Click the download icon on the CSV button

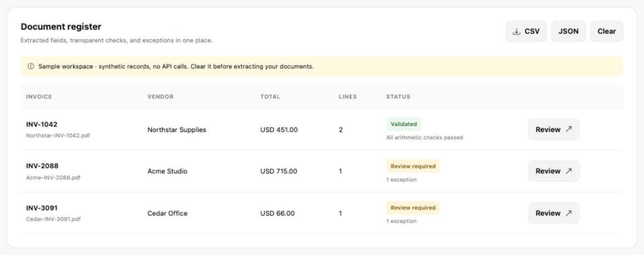tap(516, 32)
